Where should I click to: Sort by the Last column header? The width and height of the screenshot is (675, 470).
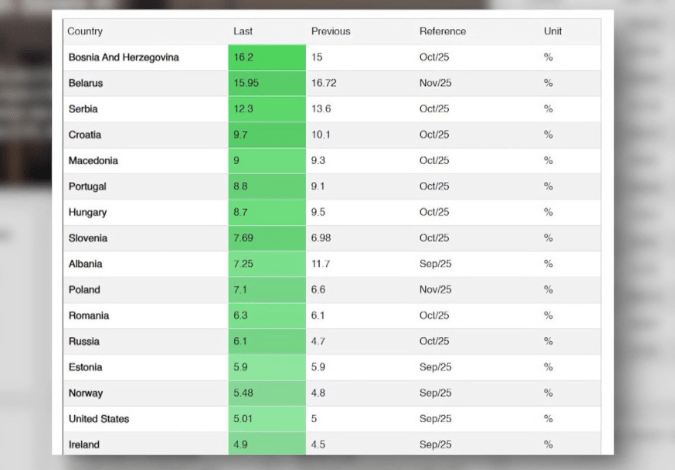pyautogui.click(x=243, y=32)
